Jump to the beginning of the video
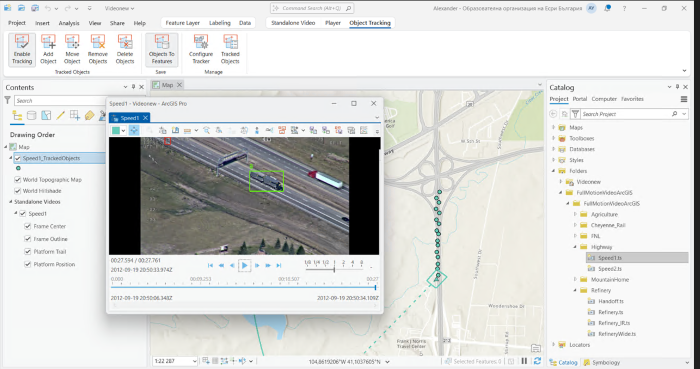The height and width of the screenshot is (369, 700). [210, 265]
